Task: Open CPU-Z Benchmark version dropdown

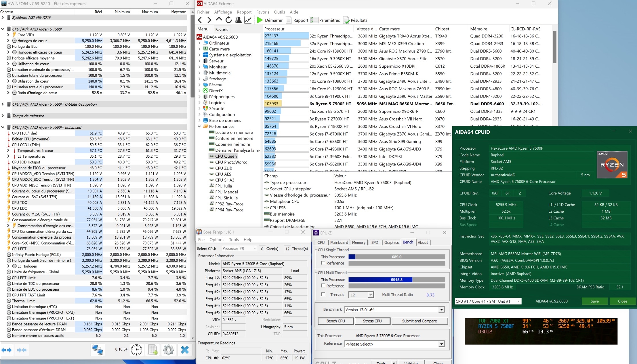Action: (x=441, y=310)
